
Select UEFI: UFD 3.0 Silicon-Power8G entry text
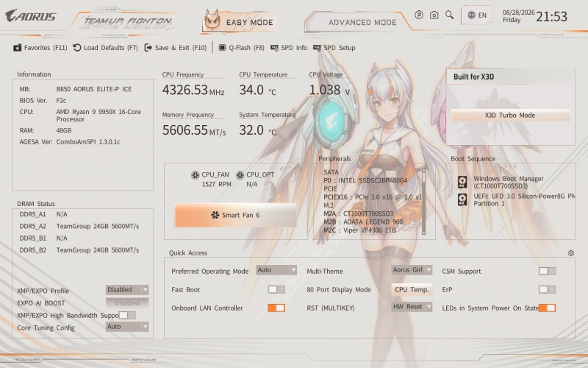524,199
